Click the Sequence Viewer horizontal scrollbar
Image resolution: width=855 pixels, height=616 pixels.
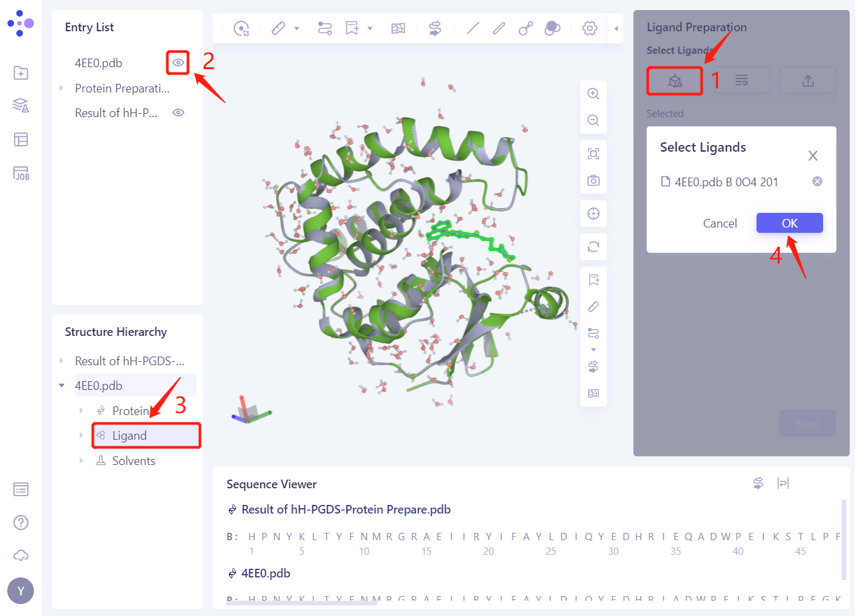click(301, 603)
